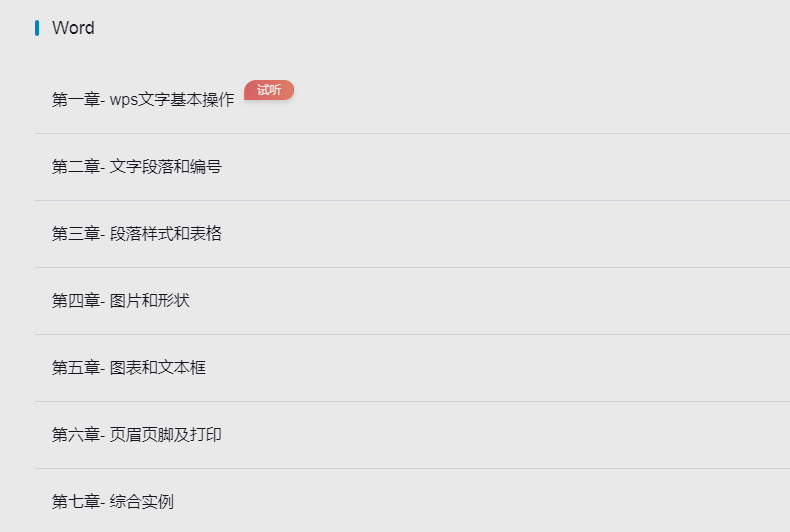Choose the 图片和形状 lesson entry
This screenshot has width=790, height=532.
pos(150,301)
